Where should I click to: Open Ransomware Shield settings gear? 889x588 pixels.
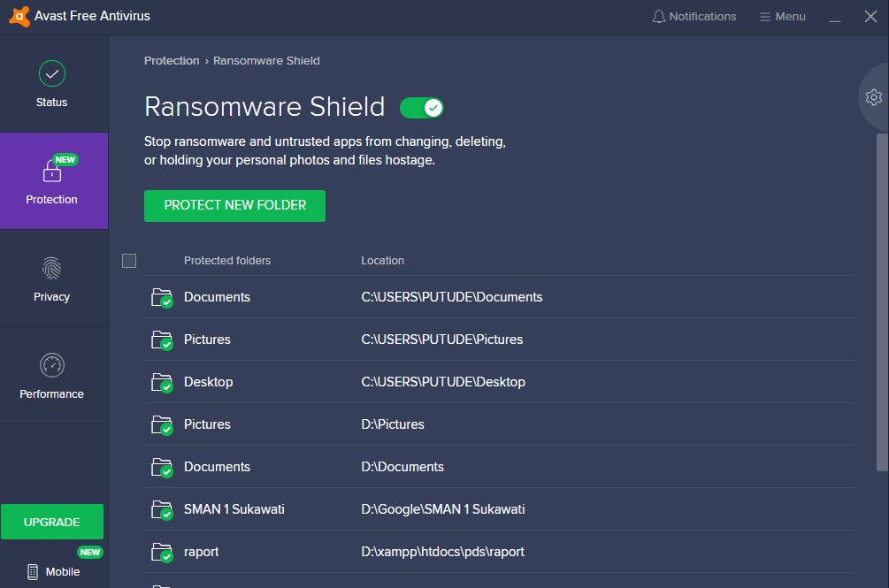874,97
